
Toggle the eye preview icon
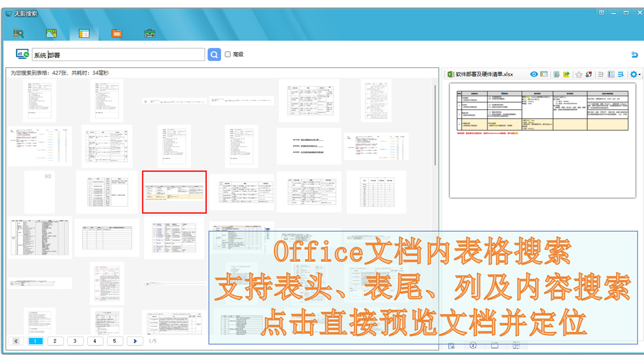[534, 74]
